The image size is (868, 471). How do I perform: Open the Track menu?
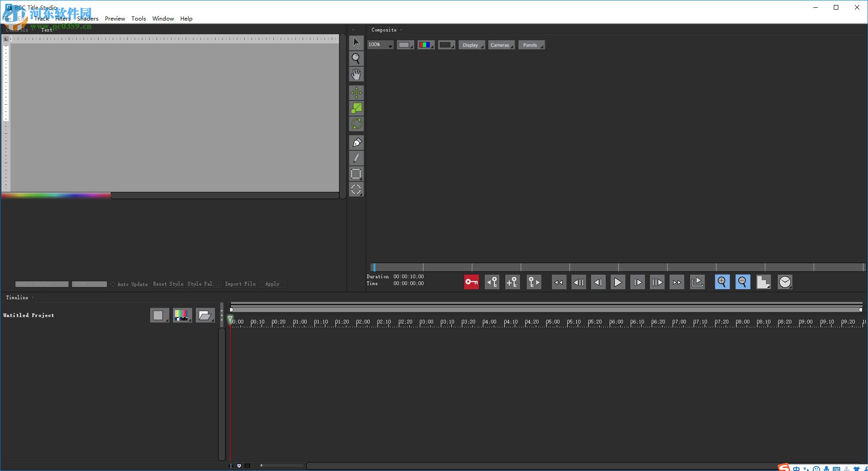pyautogui.click(x=42, y=19)
